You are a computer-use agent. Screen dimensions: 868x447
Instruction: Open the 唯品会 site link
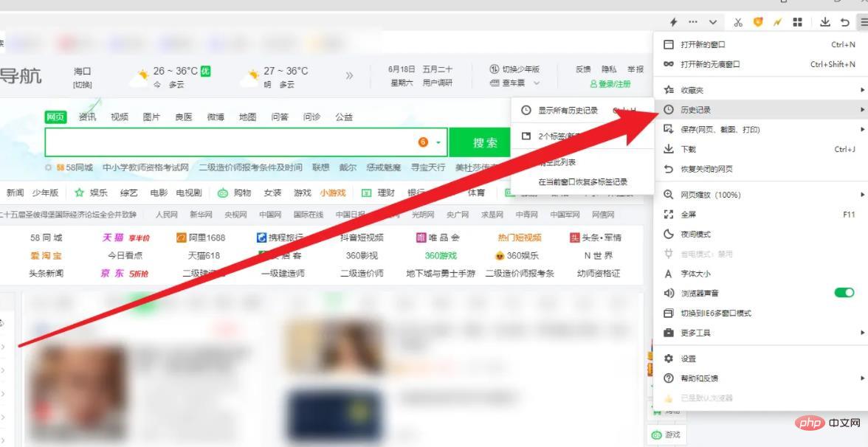(438, 238)
